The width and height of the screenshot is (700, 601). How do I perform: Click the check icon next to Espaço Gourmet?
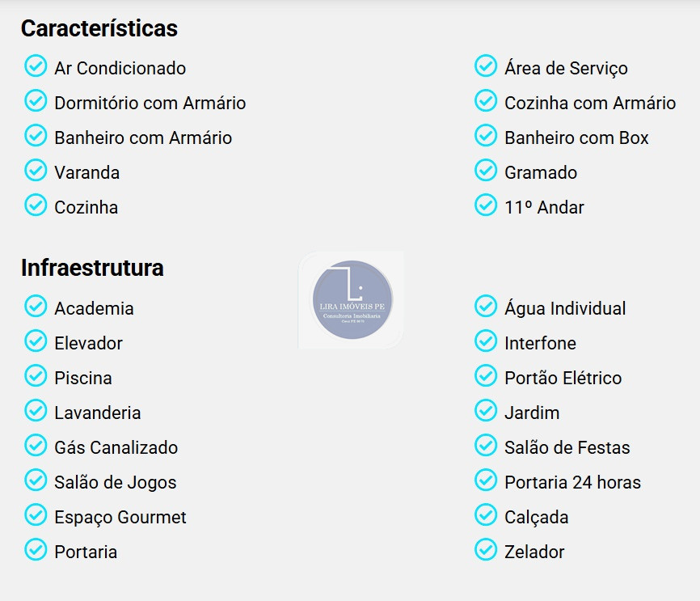pos(36,514)
